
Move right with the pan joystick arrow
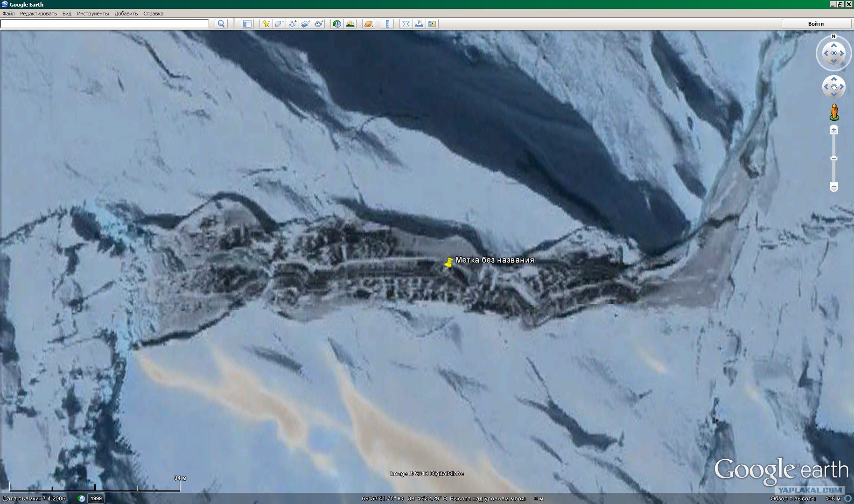tap(842, 87)
